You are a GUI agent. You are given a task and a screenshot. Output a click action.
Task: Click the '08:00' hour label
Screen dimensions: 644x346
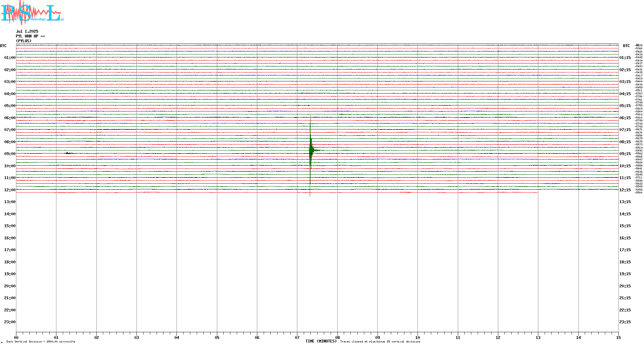tap(10, 142)
